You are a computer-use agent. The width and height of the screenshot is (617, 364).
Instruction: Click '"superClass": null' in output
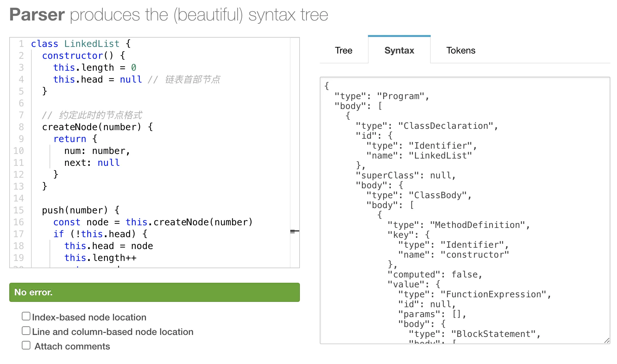click(x=406, y=175)
